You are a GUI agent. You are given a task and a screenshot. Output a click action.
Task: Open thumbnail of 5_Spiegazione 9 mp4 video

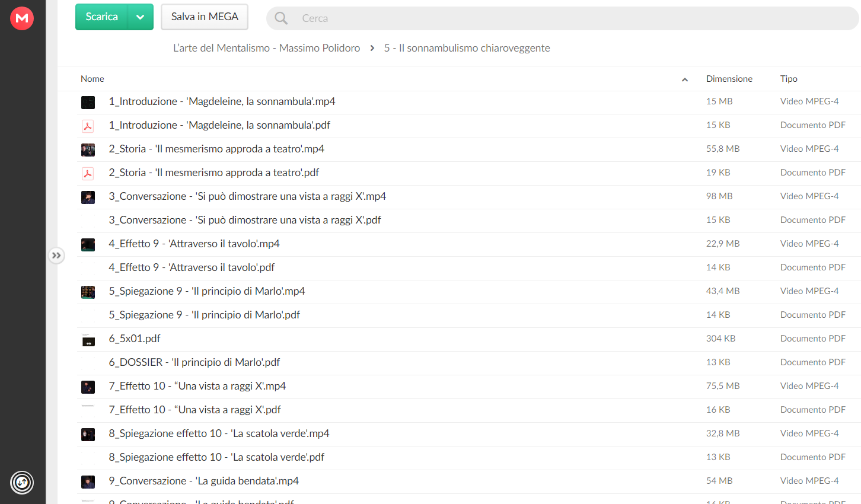click(x=88, y=292)
